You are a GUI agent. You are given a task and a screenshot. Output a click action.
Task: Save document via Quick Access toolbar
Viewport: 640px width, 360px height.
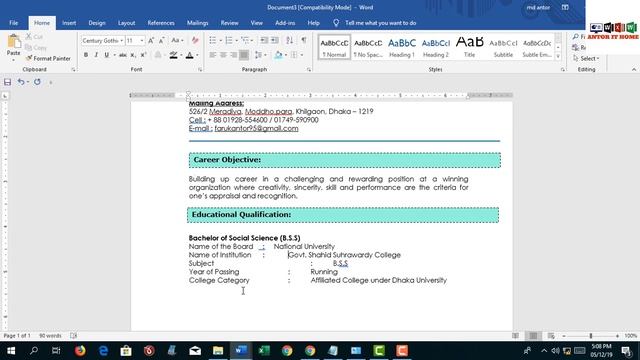pos(7,82)
